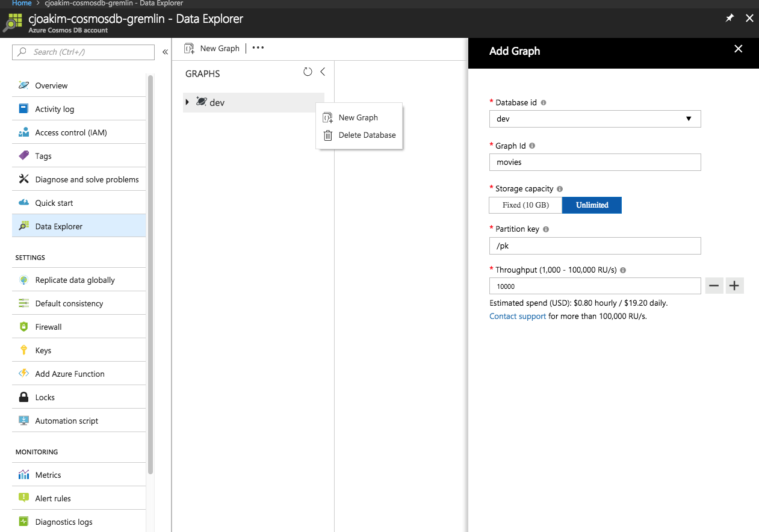
Task: Click the dev database planet icon
Action: (201, 102)
